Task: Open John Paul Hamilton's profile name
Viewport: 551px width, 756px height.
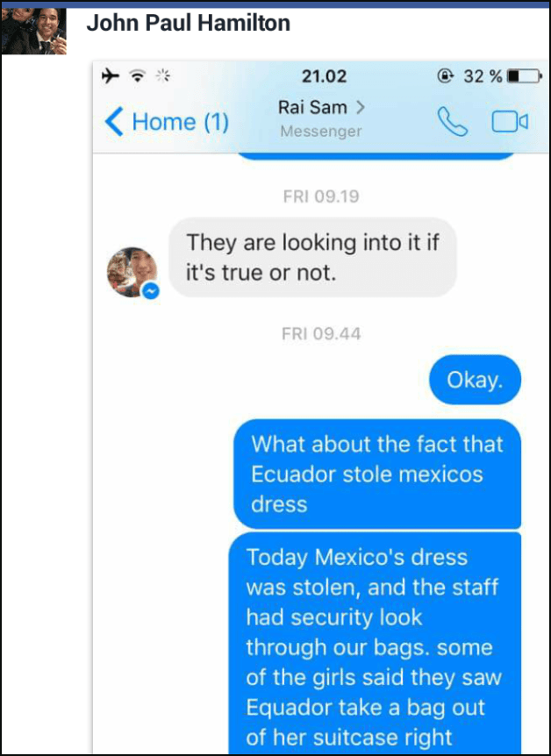Action: pyautogui.click(x=188, y=23)
